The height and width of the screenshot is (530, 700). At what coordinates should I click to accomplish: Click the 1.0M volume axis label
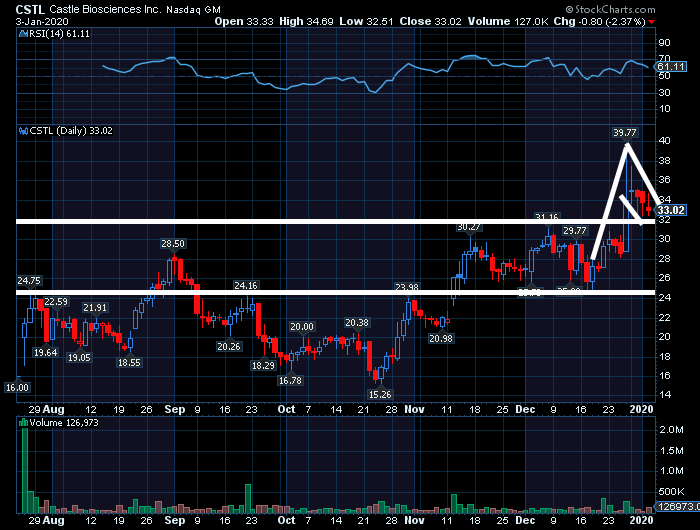point(671,471)
